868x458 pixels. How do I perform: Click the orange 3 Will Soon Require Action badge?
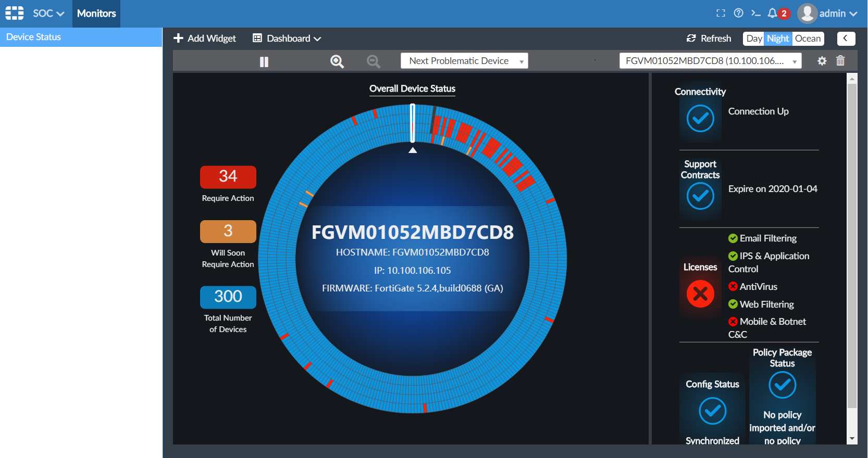[x=228, y=232]
